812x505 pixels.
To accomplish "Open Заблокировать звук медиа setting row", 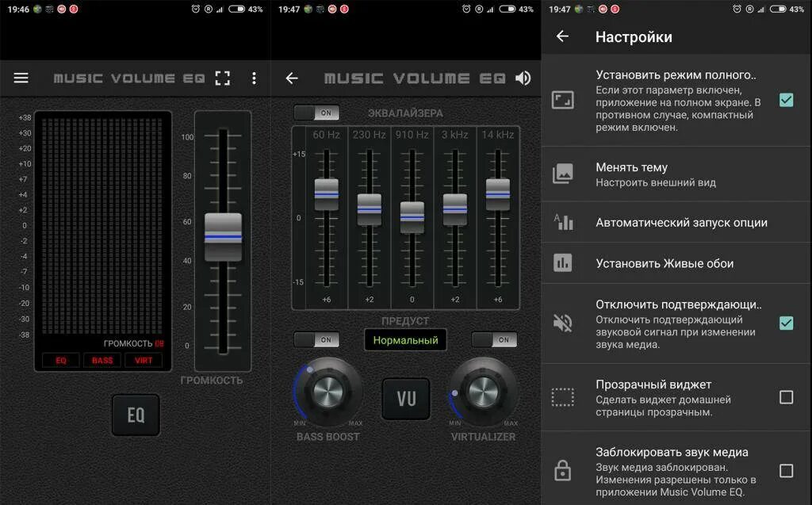I will tap(676, 470).
